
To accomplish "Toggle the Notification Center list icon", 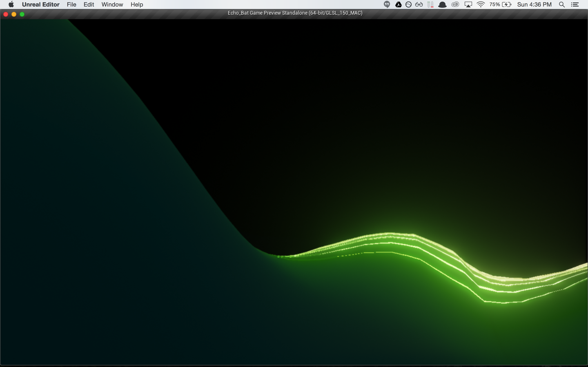I will point(575,4).
